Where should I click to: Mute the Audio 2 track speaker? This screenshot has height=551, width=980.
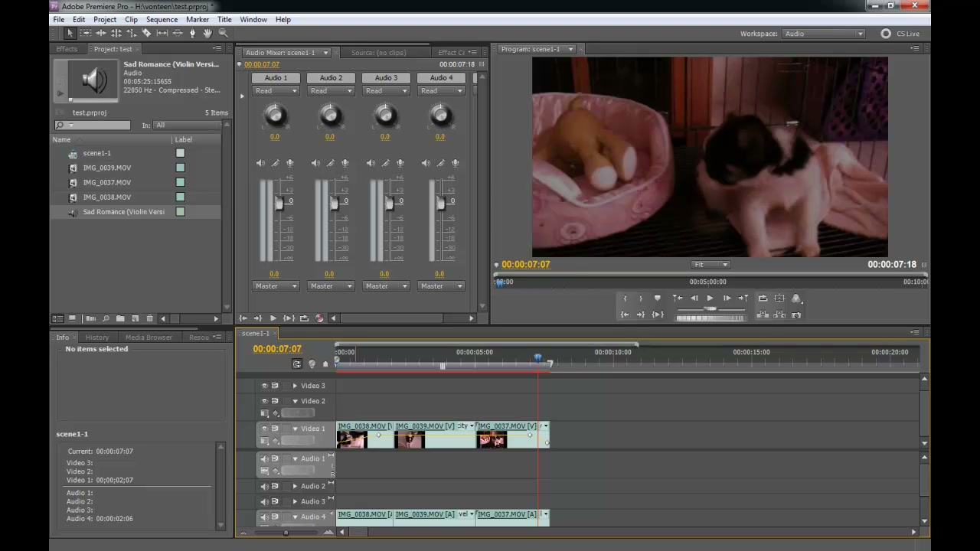(x=264, y=486)
